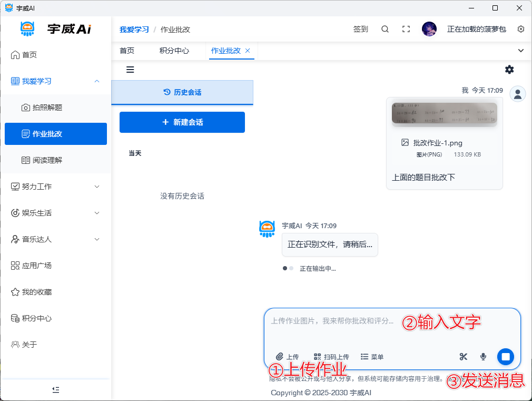Screen dimensions: 532x401
Task: Activate the microphone voice input icon
Action: pos(483,357)
